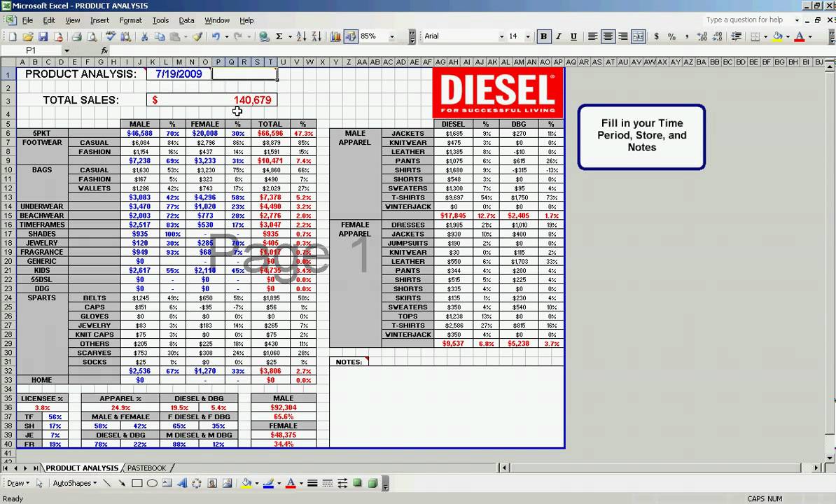This screenshot has width=836, height=504.
Task: Toggle the Drawing toolbar button
Action: click(x=350, y=36)
